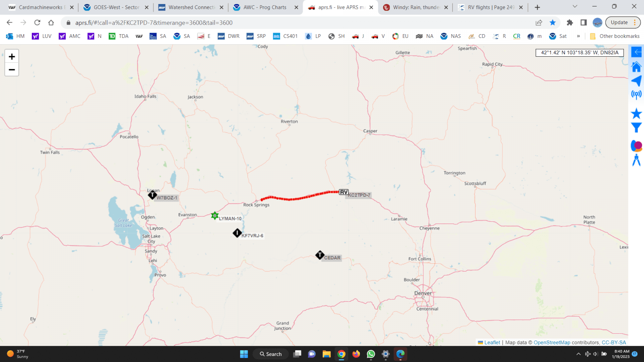Open the OpenStreetMap attribution link
This screenshot has width=644, height=362.
pos(552,343)
